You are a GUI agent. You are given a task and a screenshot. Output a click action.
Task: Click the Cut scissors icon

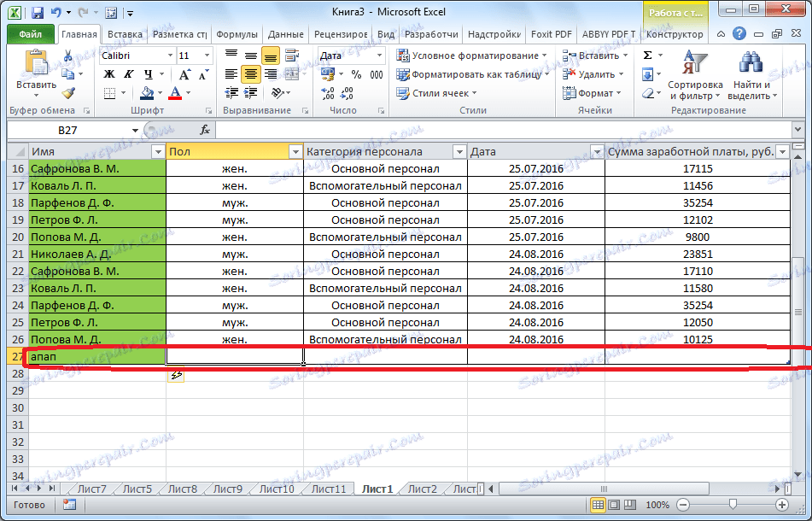pos(68,56)
